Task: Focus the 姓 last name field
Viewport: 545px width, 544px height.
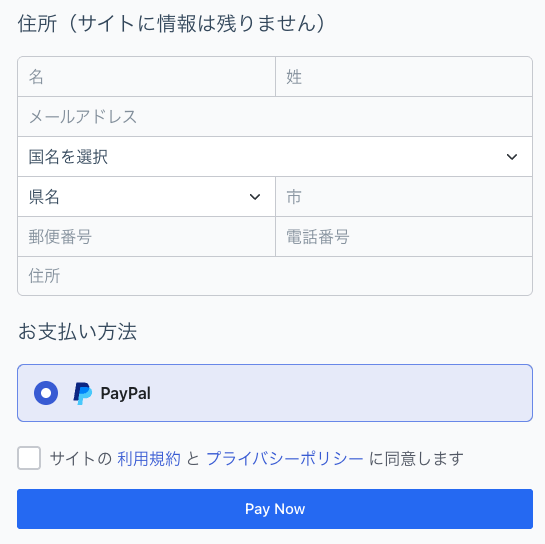Action: [x=404, y=77]
